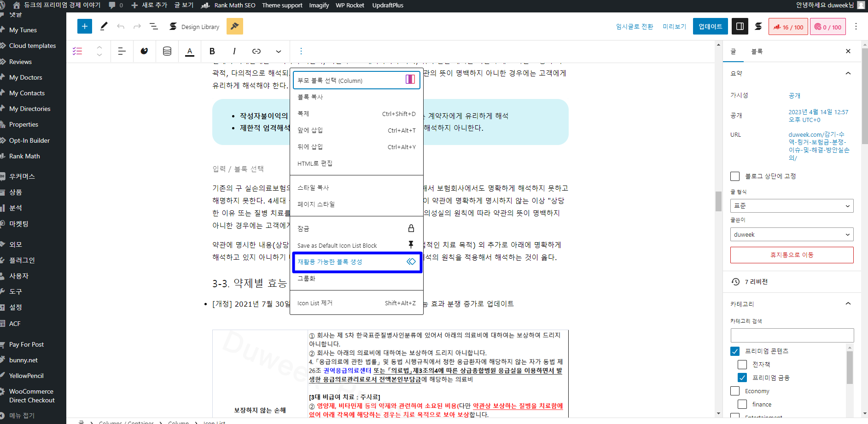
Task: Open Rank Math score 16 / 100
Action: (788, 27)
